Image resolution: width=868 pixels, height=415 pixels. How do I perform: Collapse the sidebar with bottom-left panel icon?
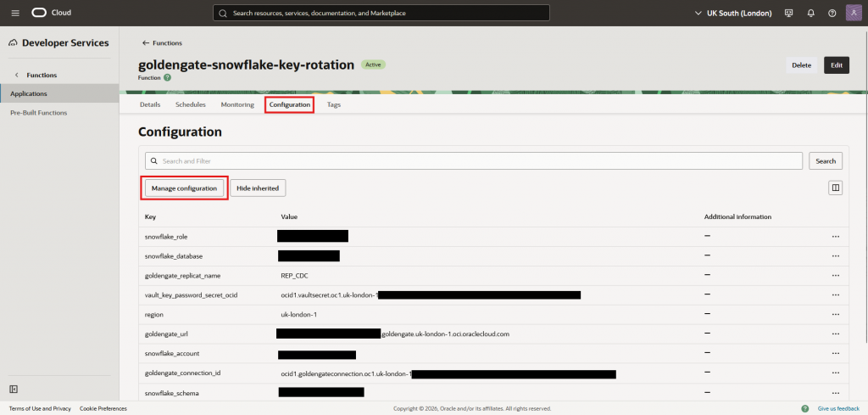[x=14, y=389]
